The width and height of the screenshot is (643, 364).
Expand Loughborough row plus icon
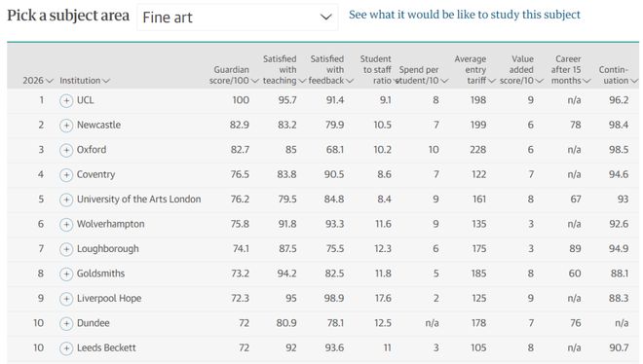click(x=66, y=249)
